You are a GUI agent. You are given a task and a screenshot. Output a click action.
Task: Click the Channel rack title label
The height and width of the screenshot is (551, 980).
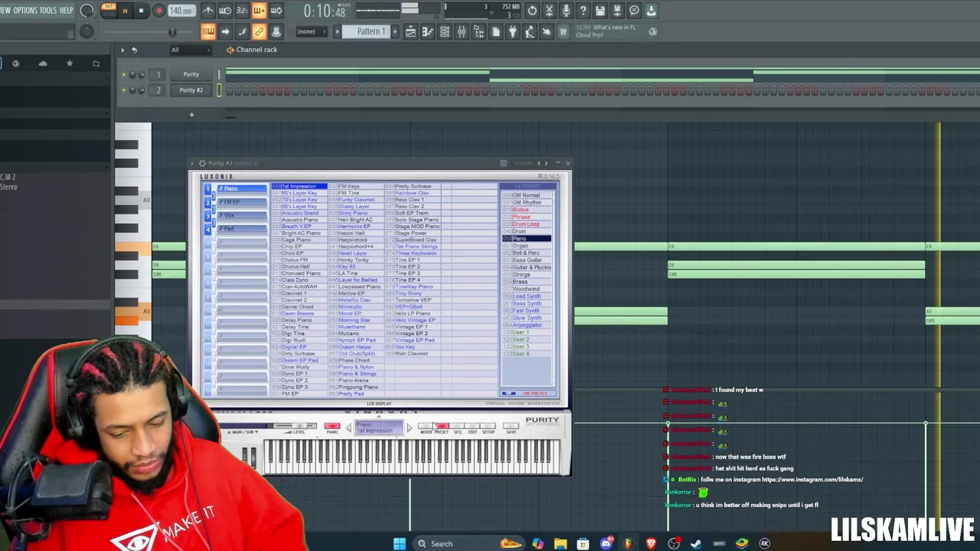coord(256,50)
